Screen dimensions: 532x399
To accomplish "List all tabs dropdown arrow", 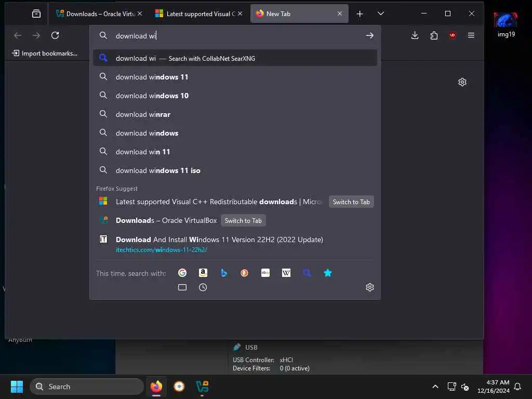I will point(381,14).
